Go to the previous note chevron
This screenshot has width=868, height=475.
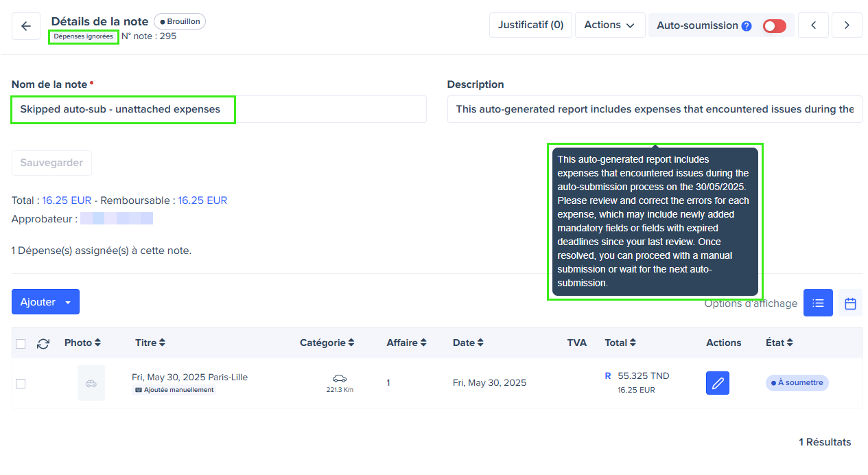814,25
